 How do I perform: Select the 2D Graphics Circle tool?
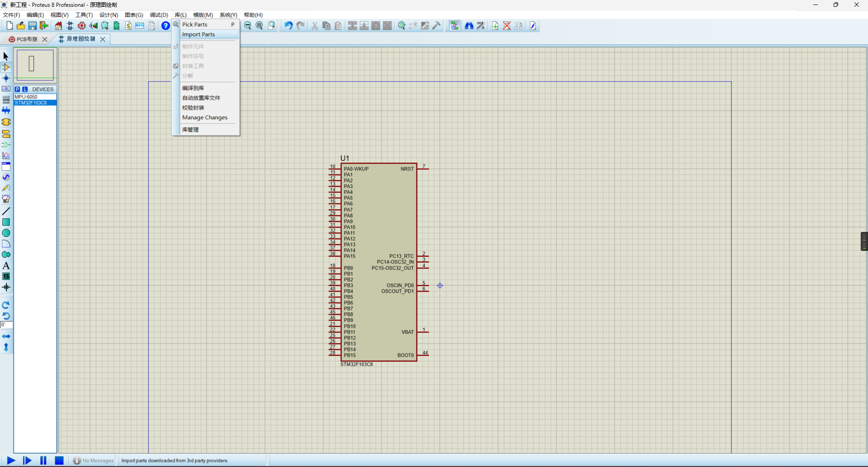tap(6, 233)
